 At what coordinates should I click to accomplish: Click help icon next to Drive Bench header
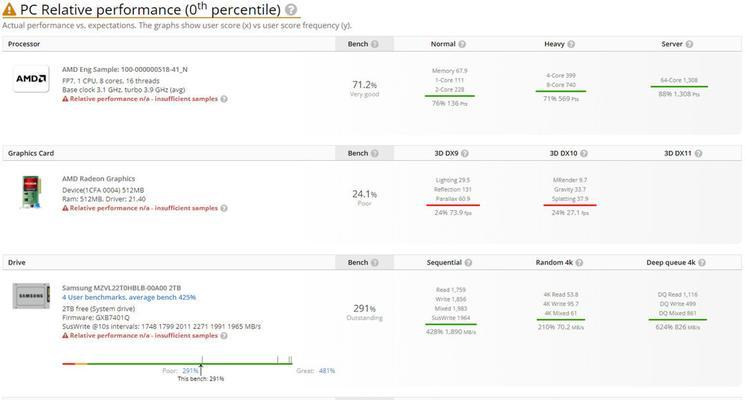[375, 263]
